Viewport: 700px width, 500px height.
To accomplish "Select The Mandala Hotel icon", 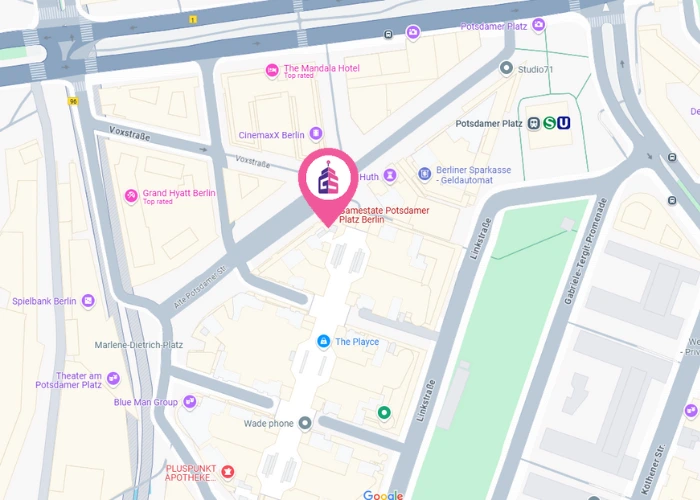I will coord(272,71).
